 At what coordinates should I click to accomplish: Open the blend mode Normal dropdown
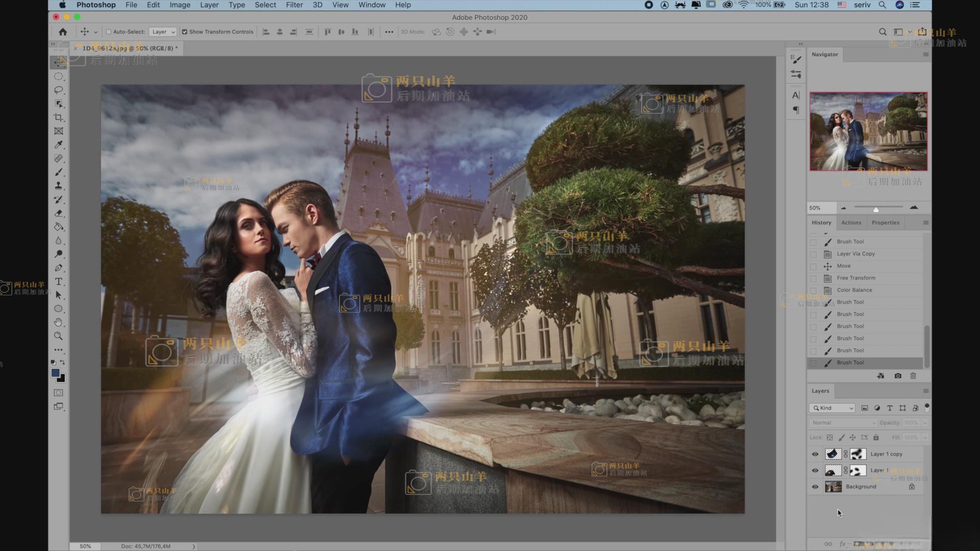point(843,423)
